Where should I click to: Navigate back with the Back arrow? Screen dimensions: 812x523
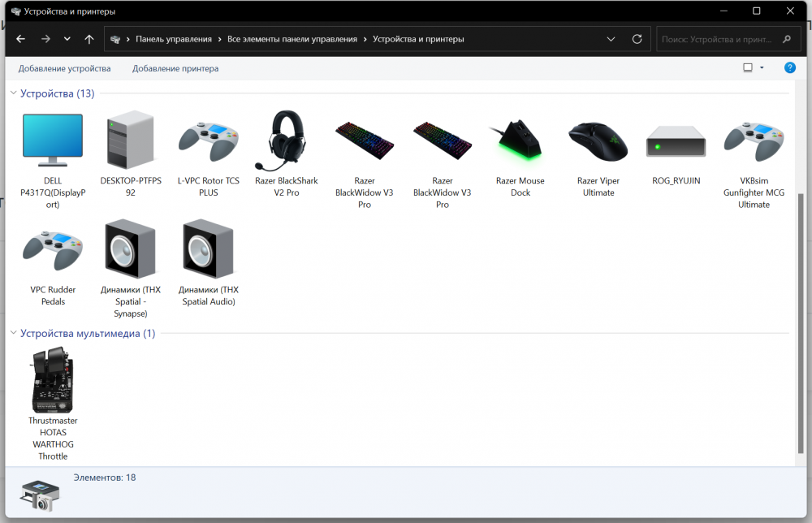click(x=20, y=38)
